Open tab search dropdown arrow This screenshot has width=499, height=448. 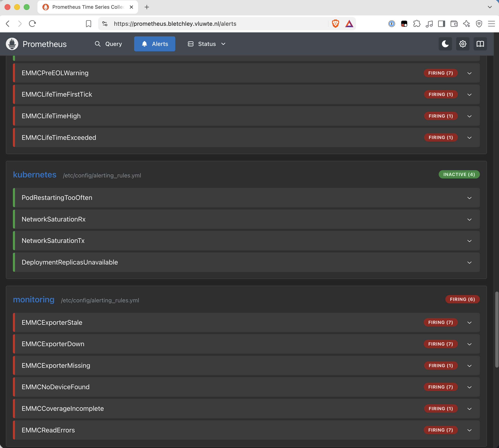click(x=490, y=7)
